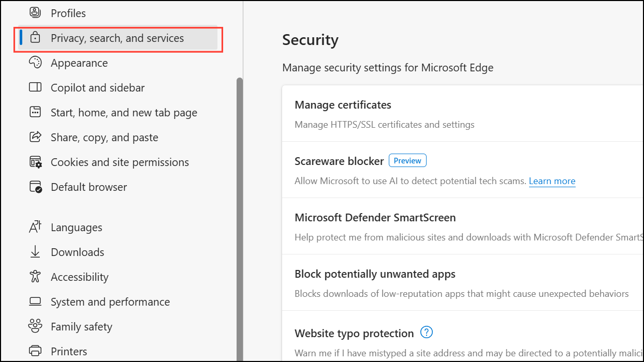Open Manage certificates setting
The image size is (644, 362).
pos(343,105)
